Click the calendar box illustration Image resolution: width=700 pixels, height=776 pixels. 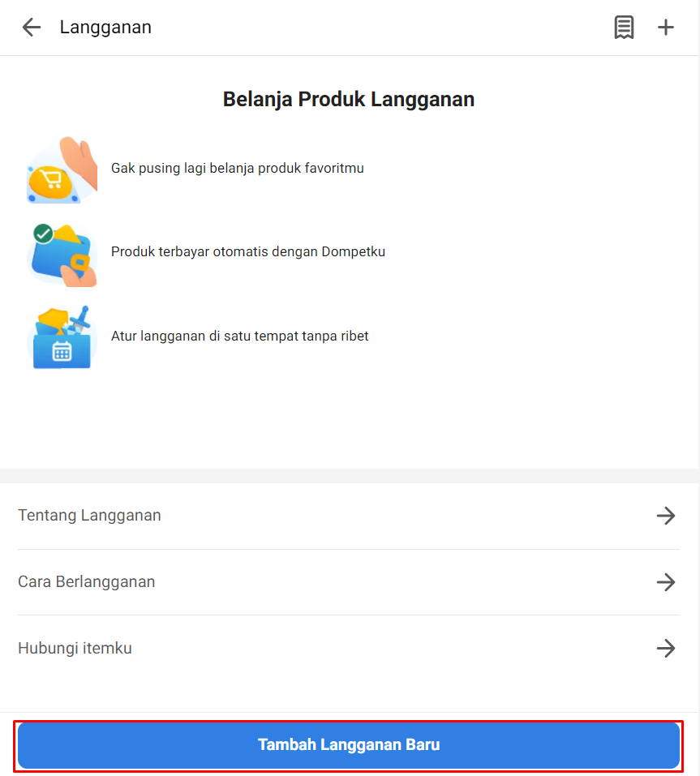62,337
